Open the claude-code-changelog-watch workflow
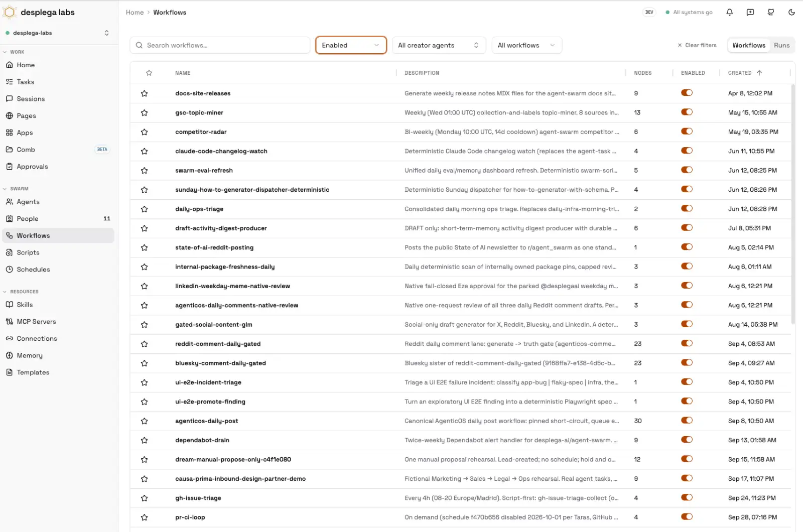The image size is (803, 532). coord(221,151)
